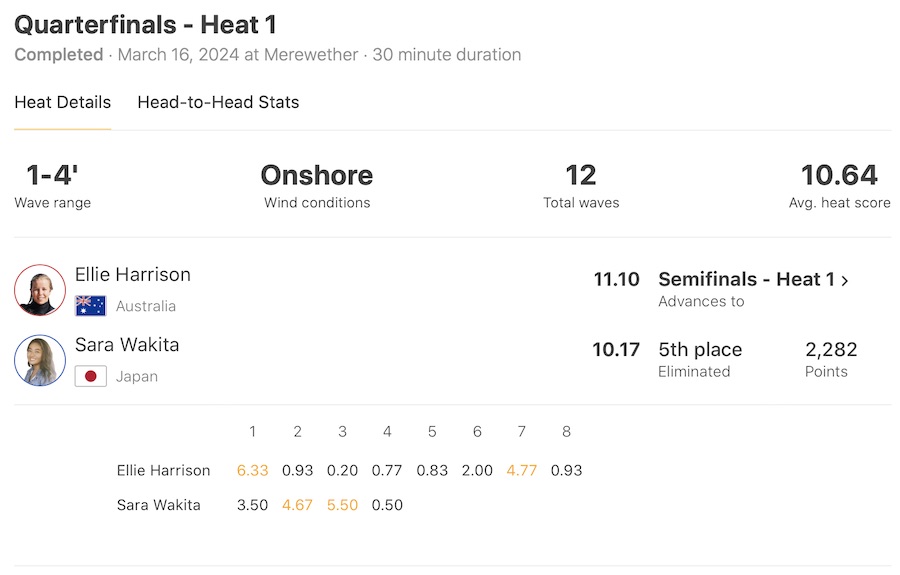Viewport: 900px width, 575px height.
Task: Click the chevron next to Semifinals Heat 1
Action: coord(845,280)
